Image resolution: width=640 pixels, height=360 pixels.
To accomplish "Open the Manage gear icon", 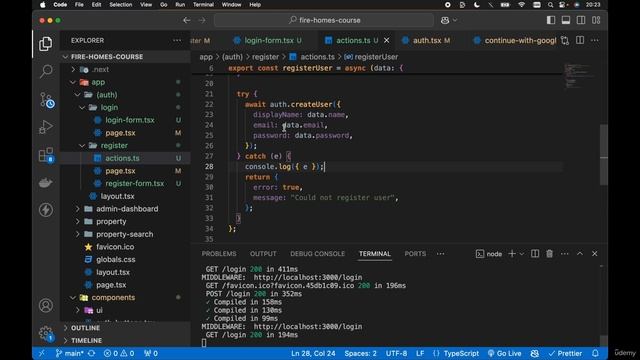I will tap(46, 333).
